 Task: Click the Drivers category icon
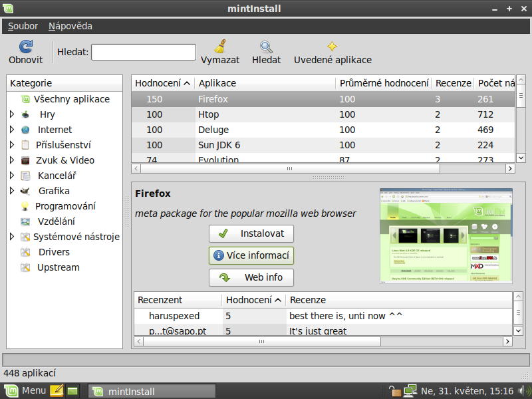pos(25,252)
